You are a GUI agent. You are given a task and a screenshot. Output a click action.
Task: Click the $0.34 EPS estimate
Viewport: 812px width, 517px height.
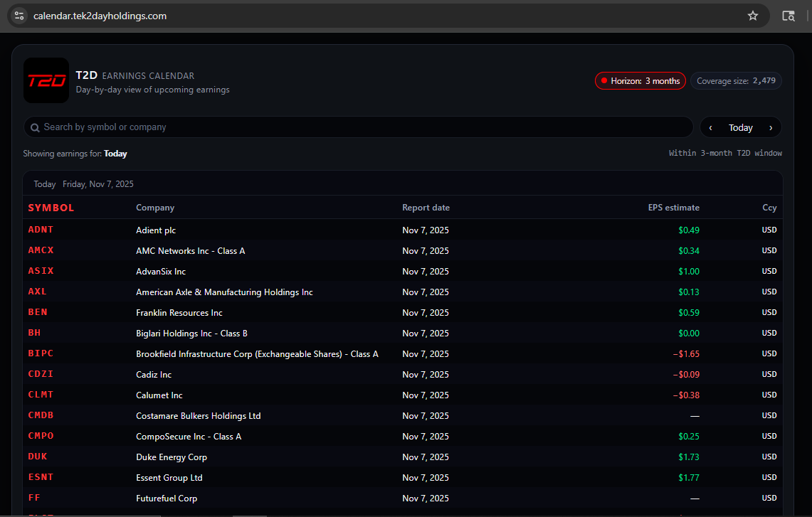click(x=689, y=251)
